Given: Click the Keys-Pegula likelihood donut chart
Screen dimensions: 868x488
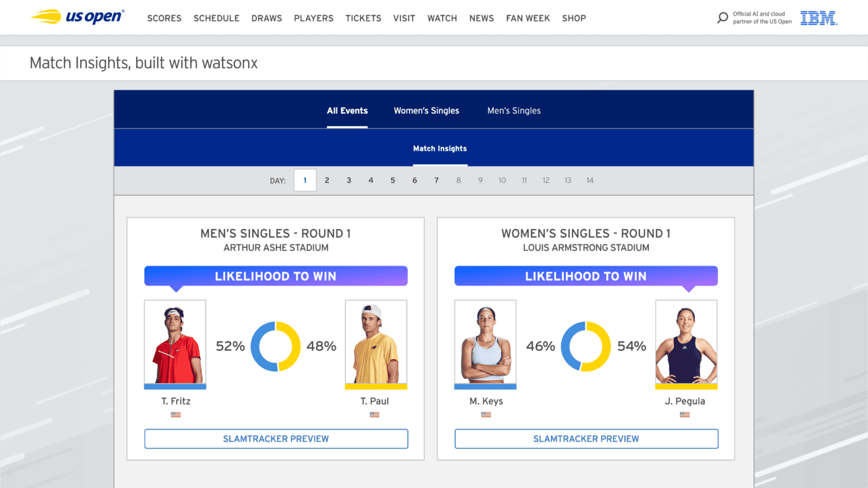Looking at the screenshot, I should tap(586, 346).
